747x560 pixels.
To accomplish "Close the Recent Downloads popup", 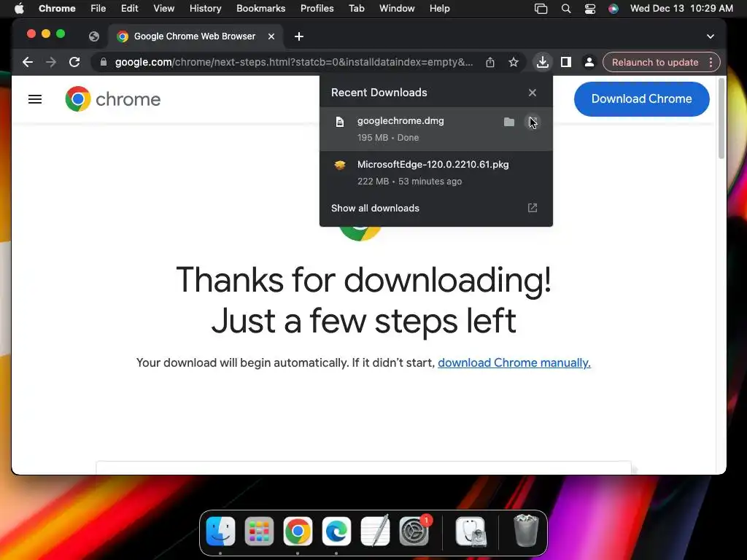I will pyautogui.click(x=532, y=93).
